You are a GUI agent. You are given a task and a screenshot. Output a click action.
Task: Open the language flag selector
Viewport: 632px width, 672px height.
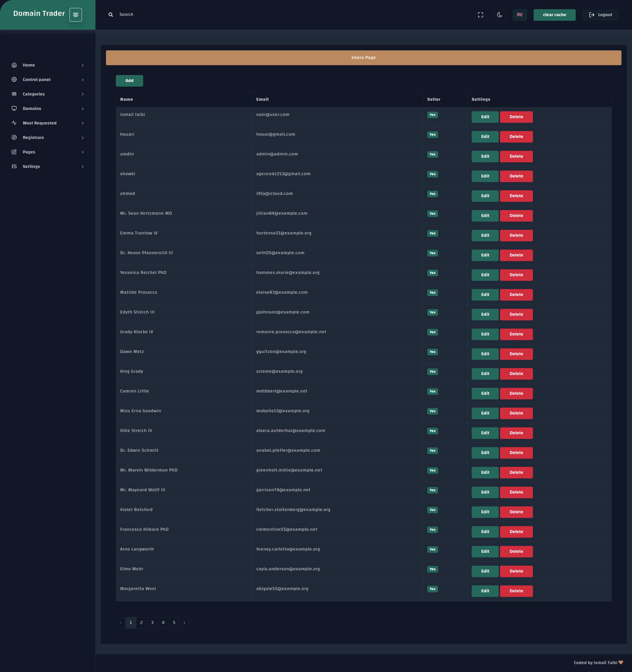pyautogui.click(x=519, y=15)
